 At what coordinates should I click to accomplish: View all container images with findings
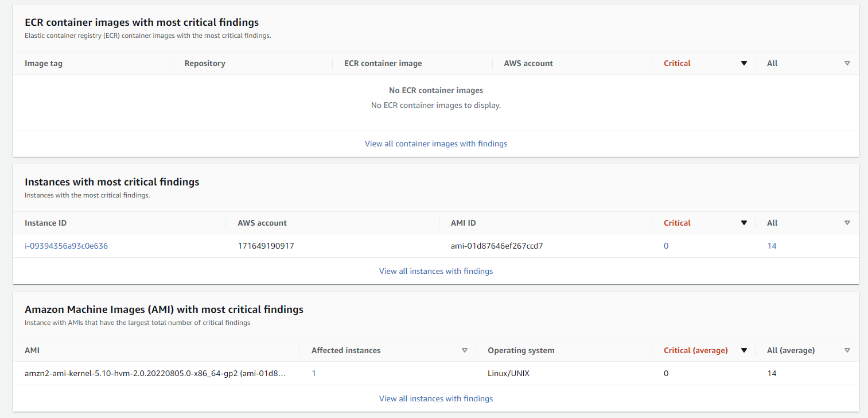point(436,144)
